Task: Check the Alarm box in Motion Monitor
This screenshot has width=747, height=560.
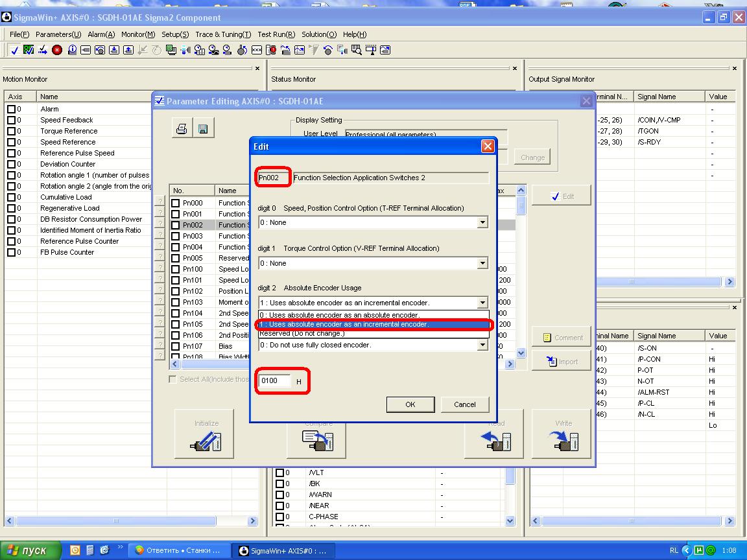Action: [x=12, y=109]
